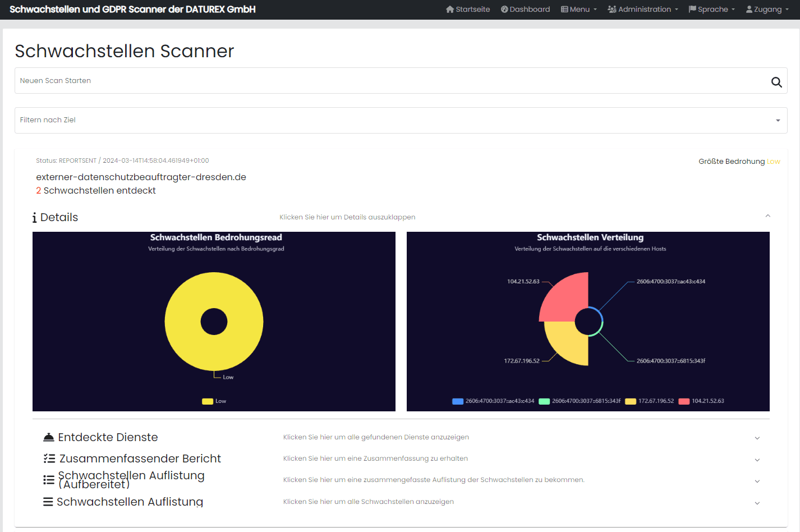The width and height of the screenshot is (800, 532).
Task: Click the bullet-list icon for Schwachstellen Auflistung (Aufbereitet)
Action: 49,480
